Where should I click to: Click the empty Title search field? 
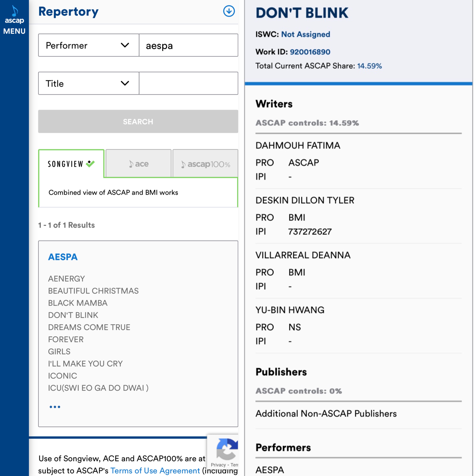[188, 84]
